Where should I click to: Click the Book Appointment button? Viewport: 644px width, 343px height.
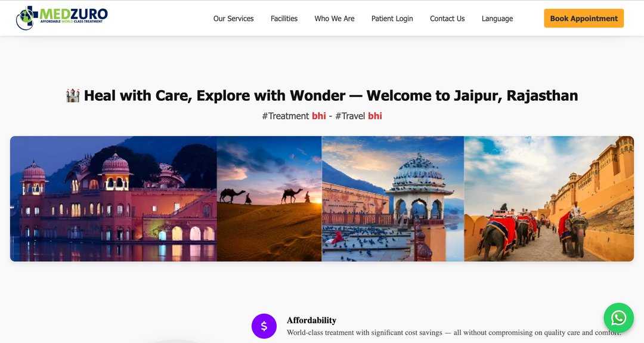(584, 18)
